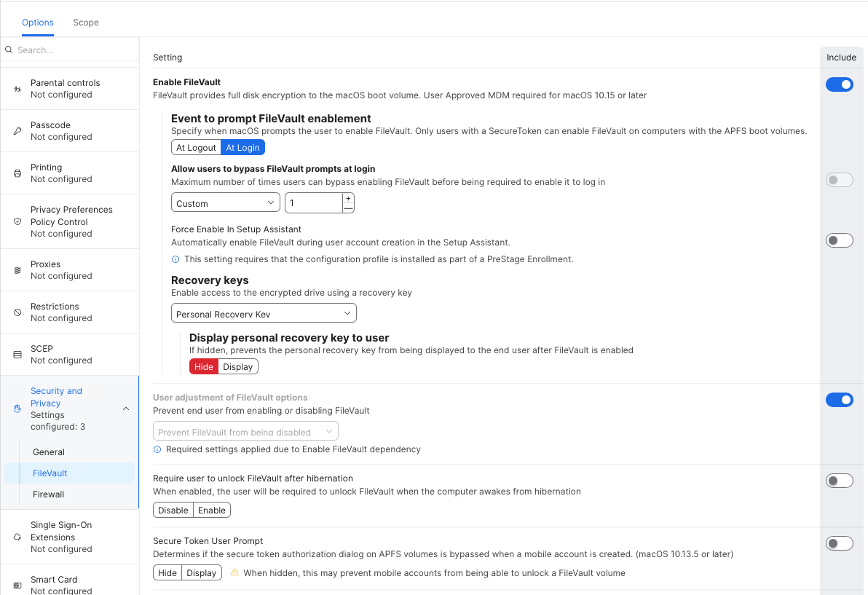Open the Custom bypass prompts dropdown
The width and height of the screenshot is (868, 595).
[x=226, y=203]
